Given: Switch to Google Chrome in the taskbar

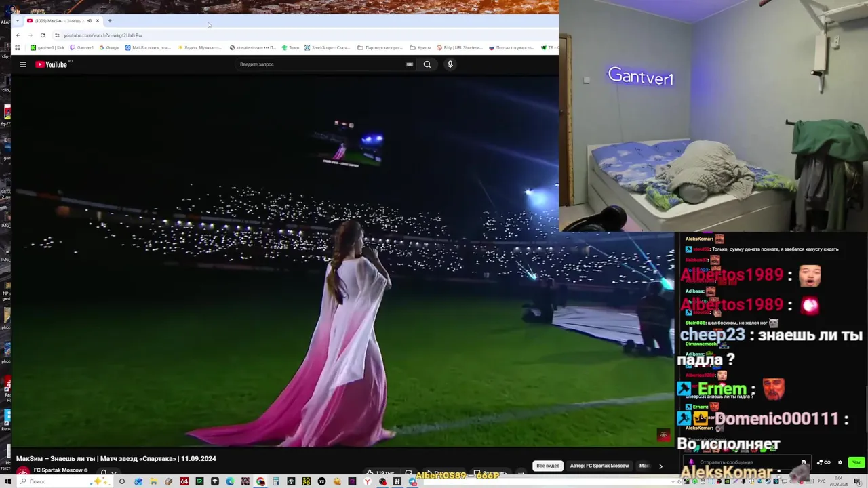Looking at the screenshot, I should point(260,481).
